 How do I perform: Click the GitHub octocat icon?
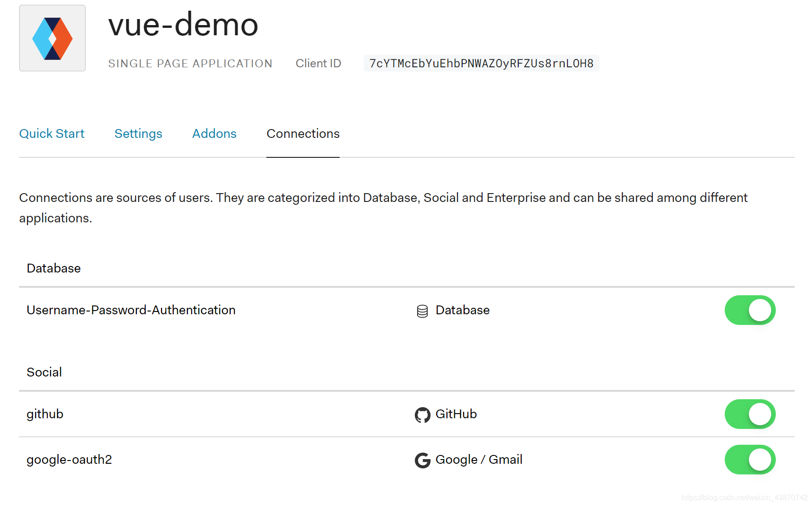[422, 415]
